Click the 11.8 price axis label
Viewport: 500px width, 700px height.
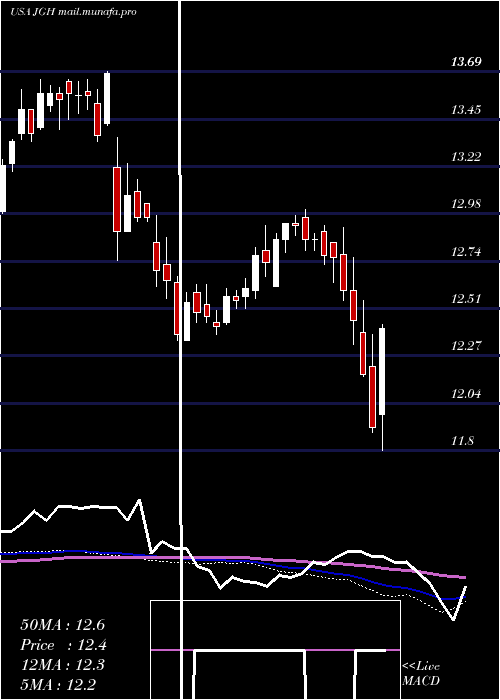tap(462, 441)
